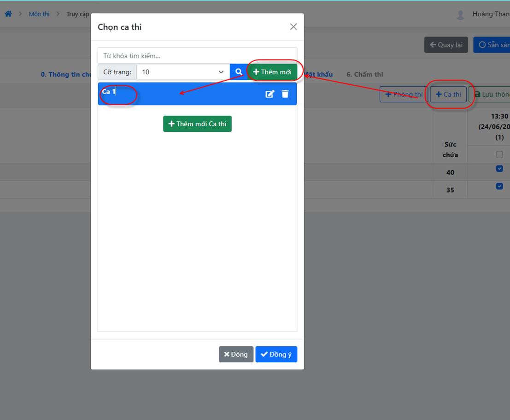Click the capacity value 40

(450, 172)
